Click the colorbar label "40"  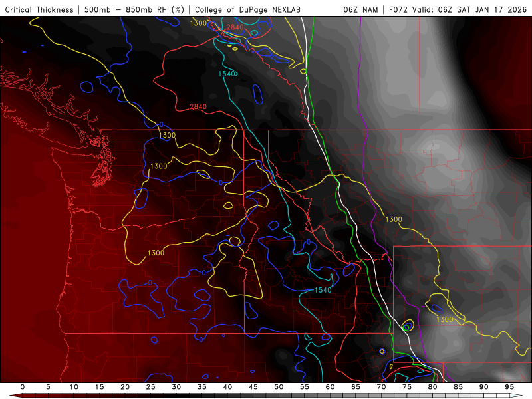point(227,387)
